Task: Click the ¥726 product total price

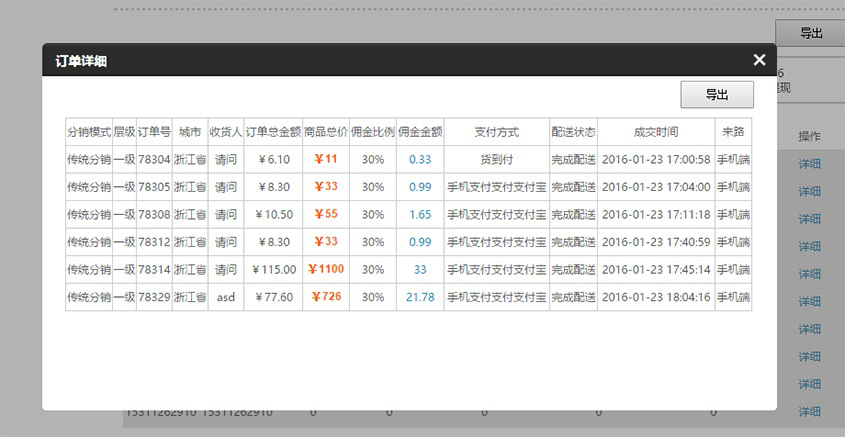Action: 326,297
